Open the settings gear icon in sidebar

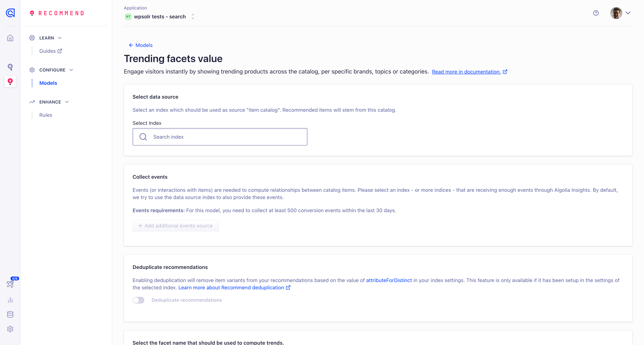tap(10, 329)
